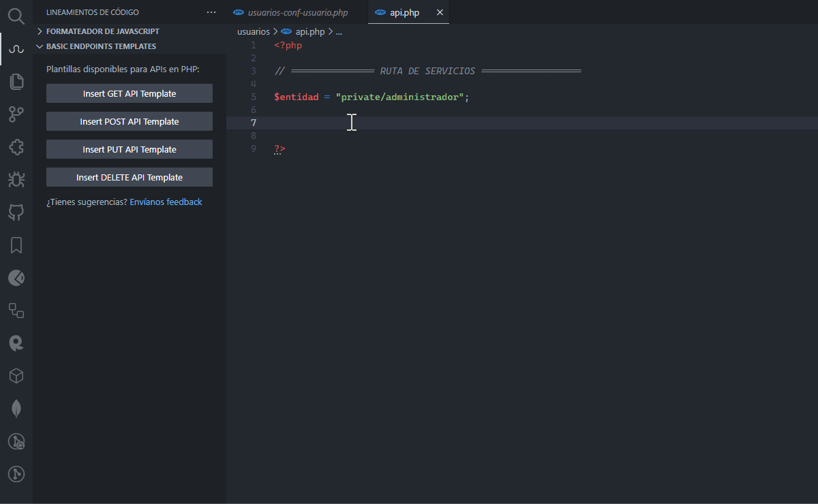
Task: Click the "private/administrador" string
Action: [399, 97]
